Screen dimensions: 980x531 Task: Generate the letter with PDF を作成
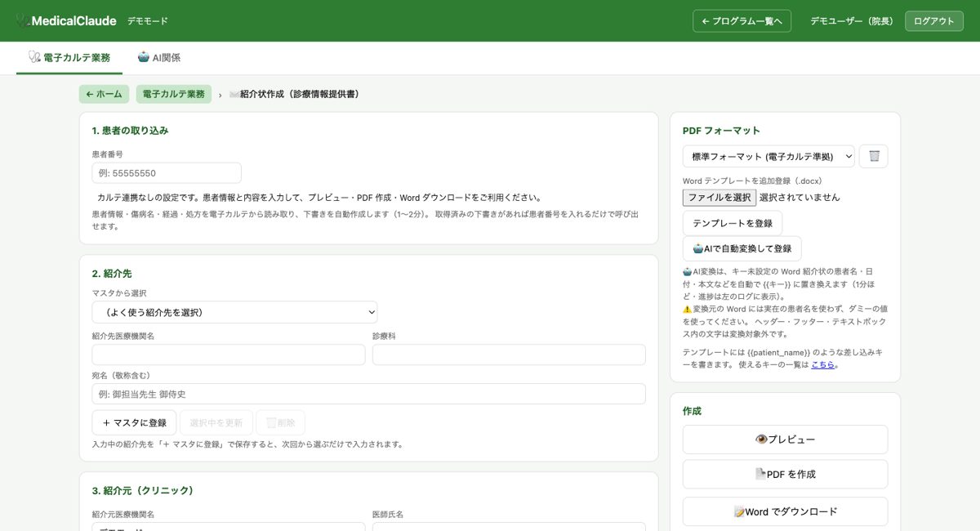[785, 474]
